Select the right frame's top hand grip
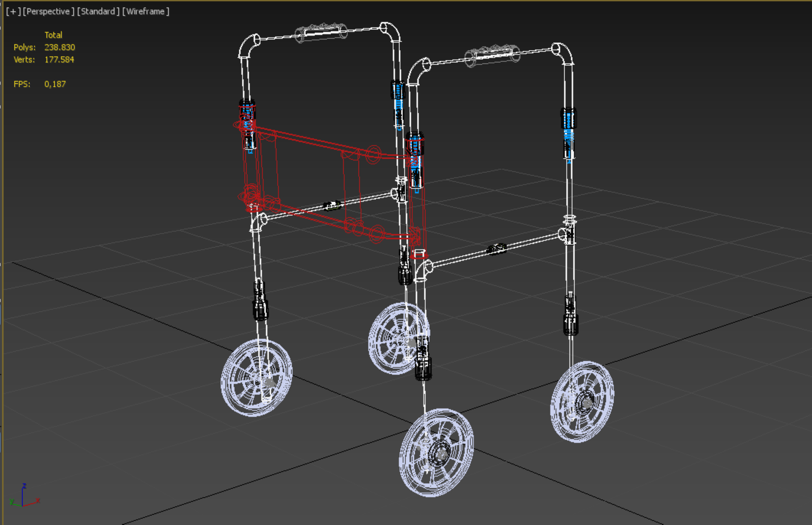Screen dimensions: 812x525 coord(492,54)
